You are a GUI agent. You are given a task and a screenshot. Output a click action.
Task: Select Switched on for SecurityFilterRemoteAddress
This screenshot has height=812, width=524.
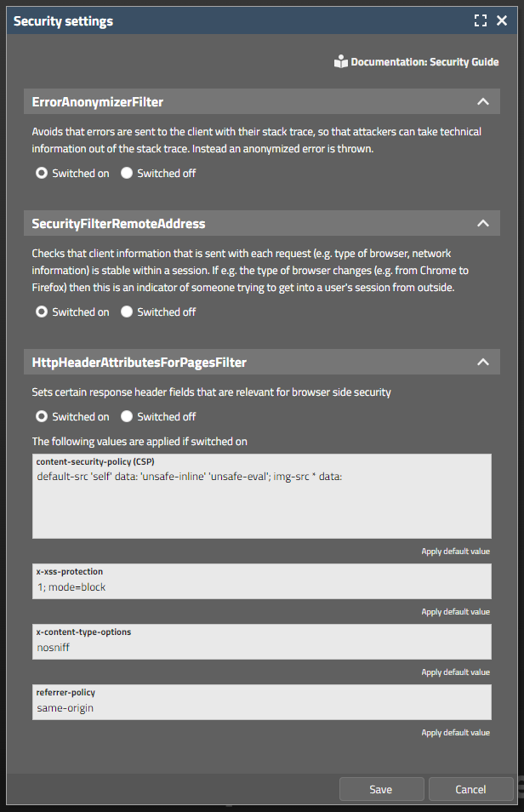pyautogui.click(x=41, y=312)
